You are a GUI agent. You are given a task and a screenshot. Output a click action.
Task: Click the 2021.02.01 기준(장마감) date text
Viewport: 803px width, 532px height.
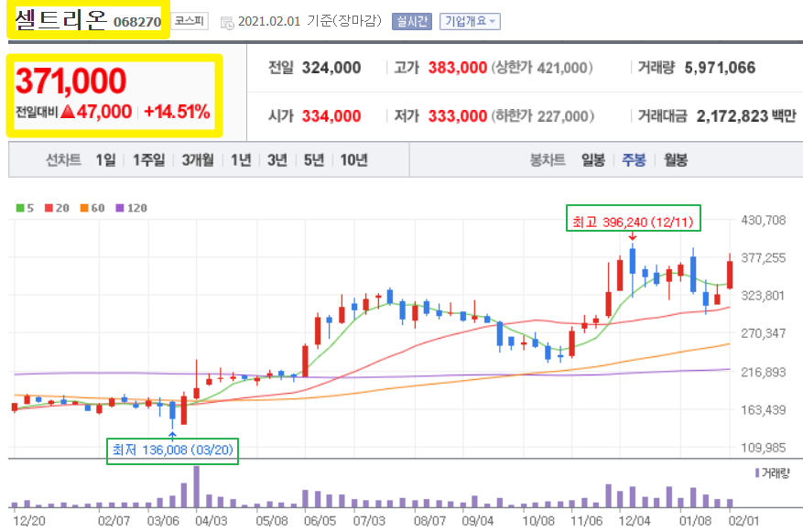tap(309, 21)
